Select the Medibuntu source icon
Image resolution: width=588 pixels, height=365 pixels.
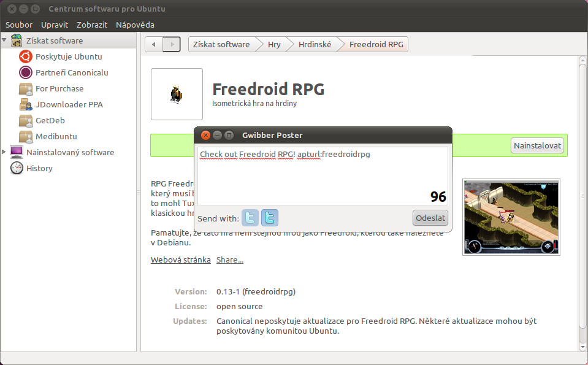(x=26, y=137)
